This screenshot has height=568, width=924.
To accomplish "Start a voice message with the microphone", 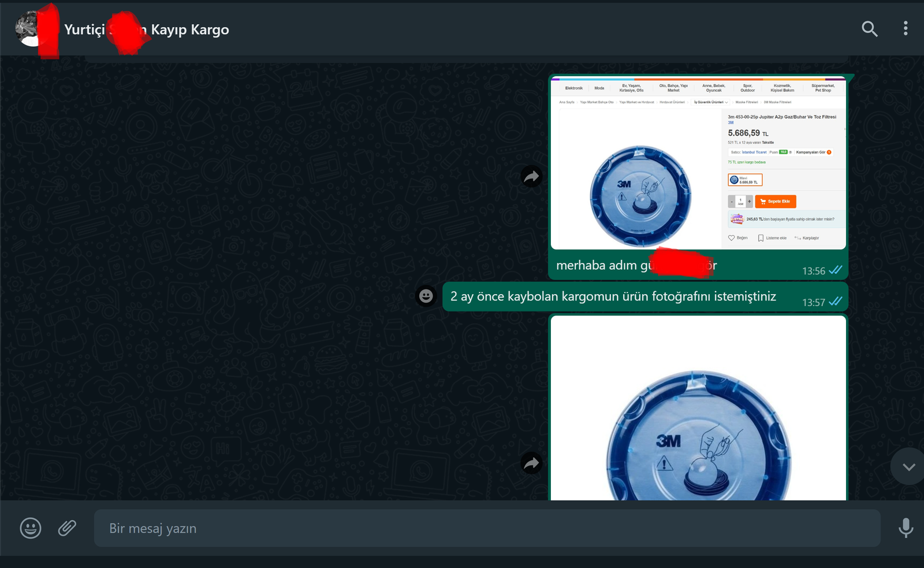I will (906, 528).
